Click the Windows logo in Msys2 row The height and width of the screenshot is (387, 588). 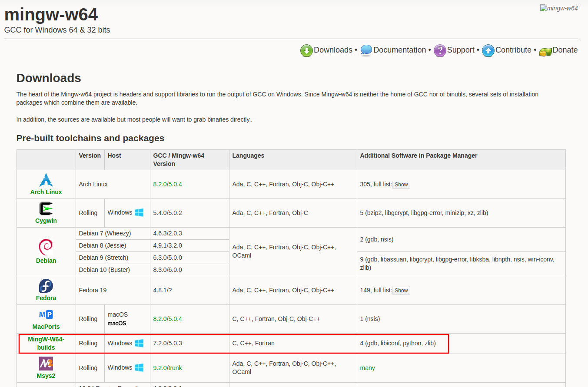139,367
